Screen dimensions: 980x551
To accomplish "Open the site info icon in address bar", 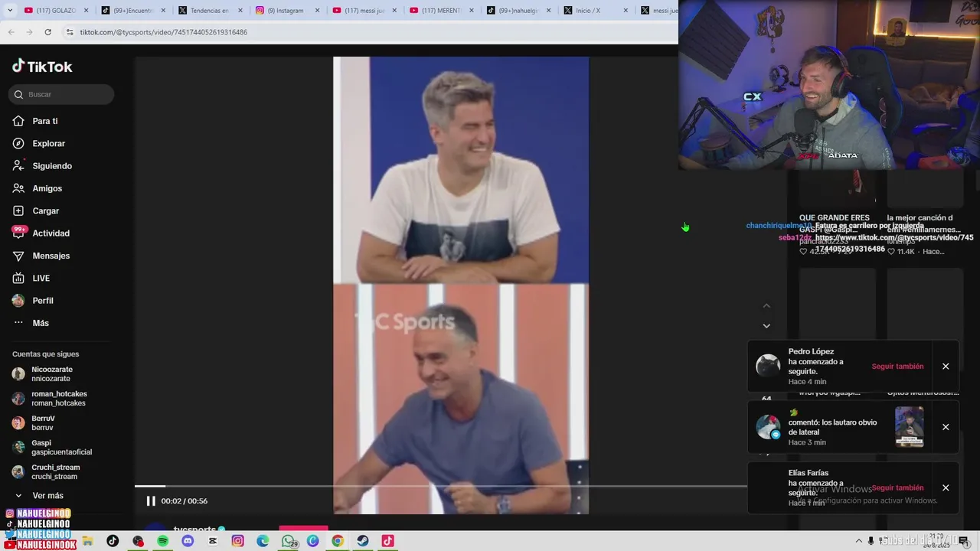I will click(70, 32).
